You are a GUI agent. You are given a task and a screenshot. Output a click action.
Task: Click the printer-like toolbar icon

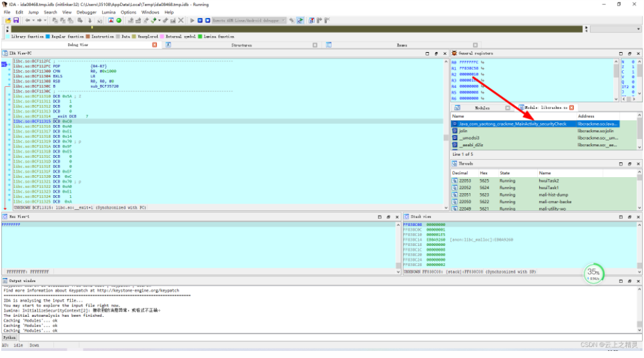point(80,21)
